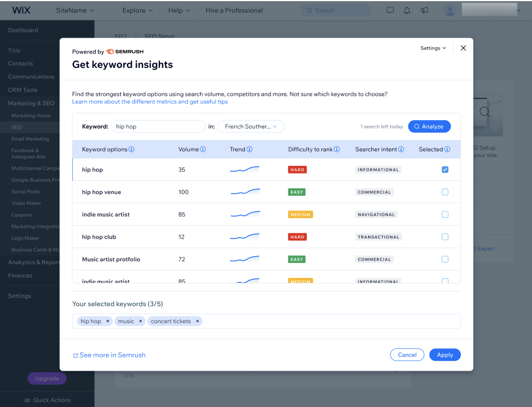Image resolution: width=532 pixels, height=407 pixels.
Task: Open the SiteName dropdown in the header
Action: (75, 10)
